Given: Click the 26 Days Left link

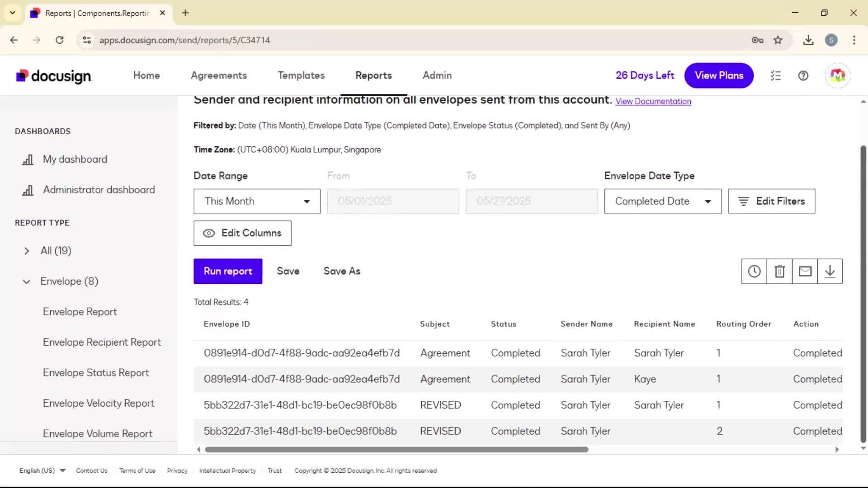Looking at the screenshot, I should click(x=645, y=75).
